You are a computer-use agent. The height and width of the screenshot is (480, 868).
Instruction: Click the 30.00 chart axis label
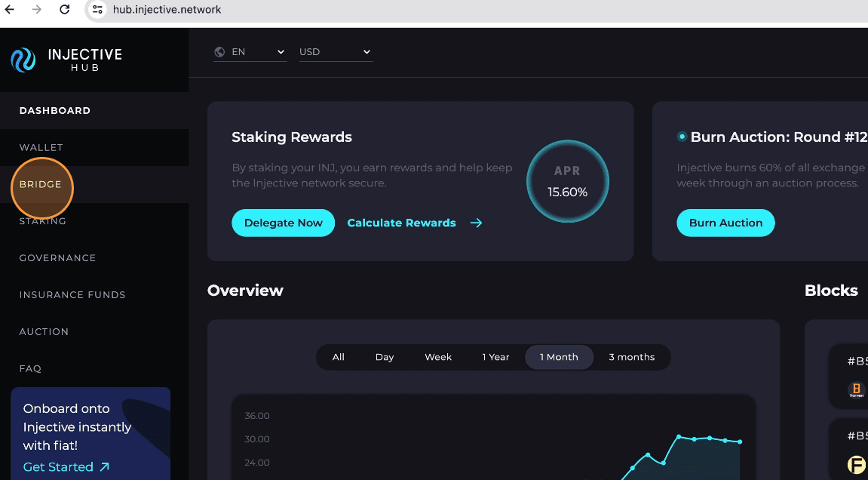click(x=257, y=439)
